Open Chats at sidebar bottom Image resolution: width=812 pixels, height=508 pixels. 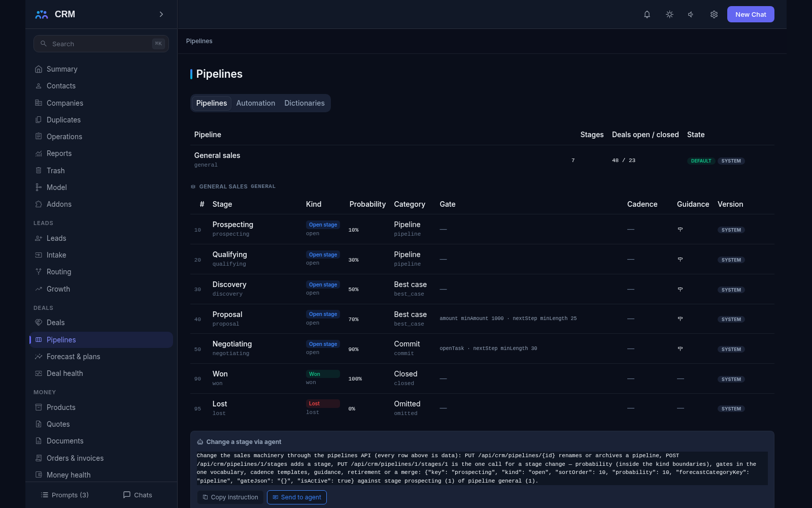pyautogui.click(x=138, y=495)
